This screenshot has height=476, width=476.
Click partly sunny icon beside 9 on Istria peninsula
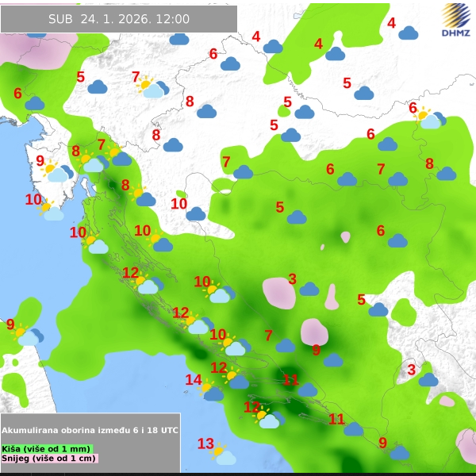coord(55,171)
